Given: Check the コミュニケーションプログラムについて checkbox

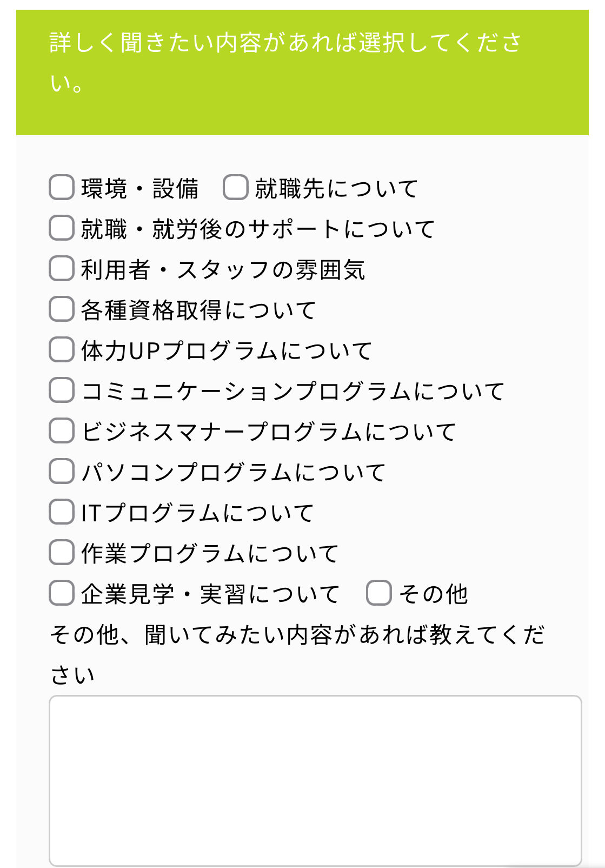Looking at the screenshot, I should 62,390.
